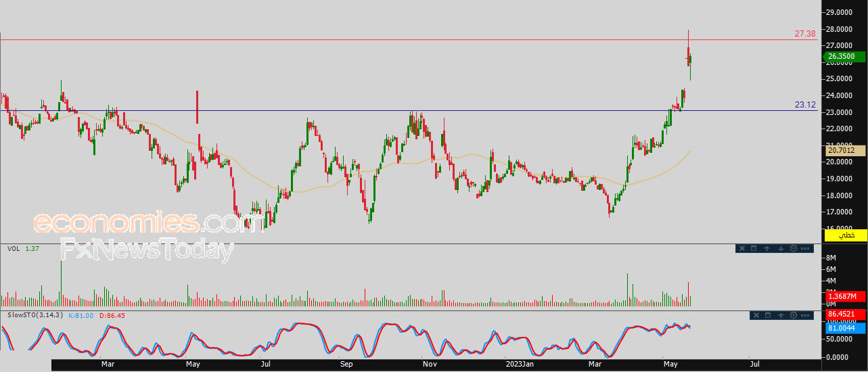Click the 23.12 line label

[805, 104]
